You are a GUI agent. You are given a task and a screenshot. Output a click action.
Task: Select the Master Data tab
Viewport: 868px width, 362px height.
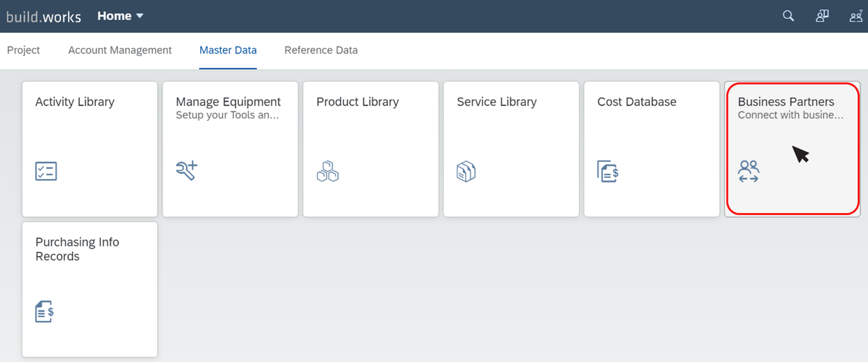click(x=228, y=50)
